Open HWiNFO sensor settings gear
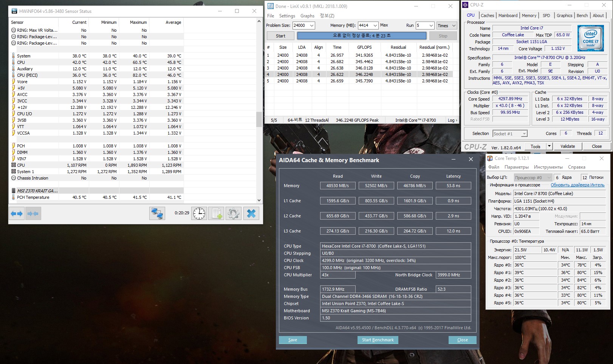613x364 pixels. pyautogui.click(x=234, y=214)
